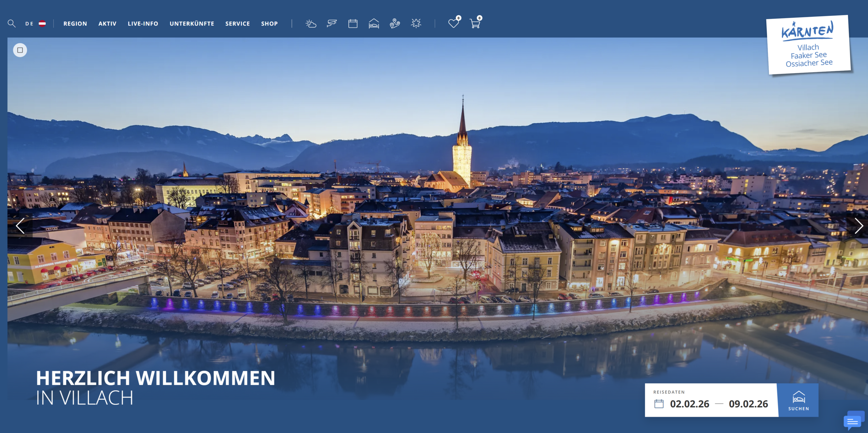Click the events calendar icon in header
868x433 pixels.
pos(353,24)
